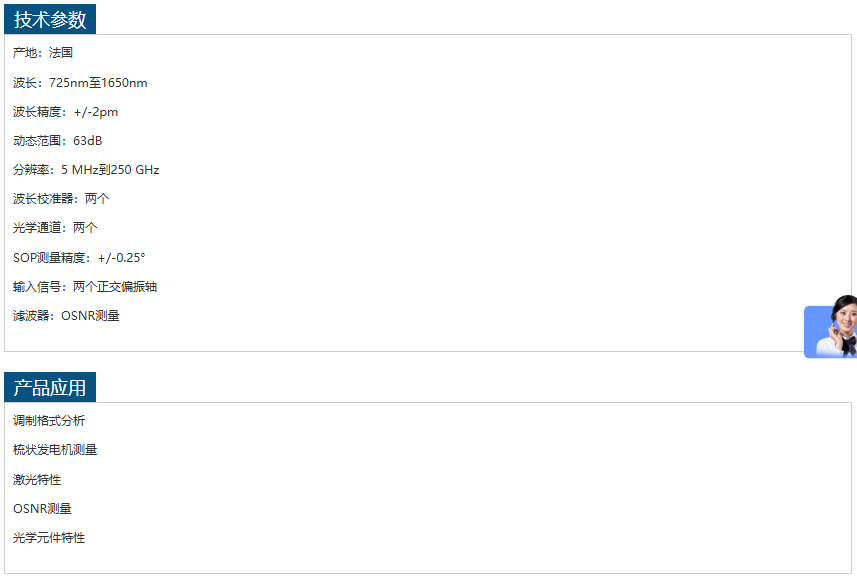Select the 输入信号：两个正交偏振轴 line
This screenshot has width=857, height=578.
(85, 287)
